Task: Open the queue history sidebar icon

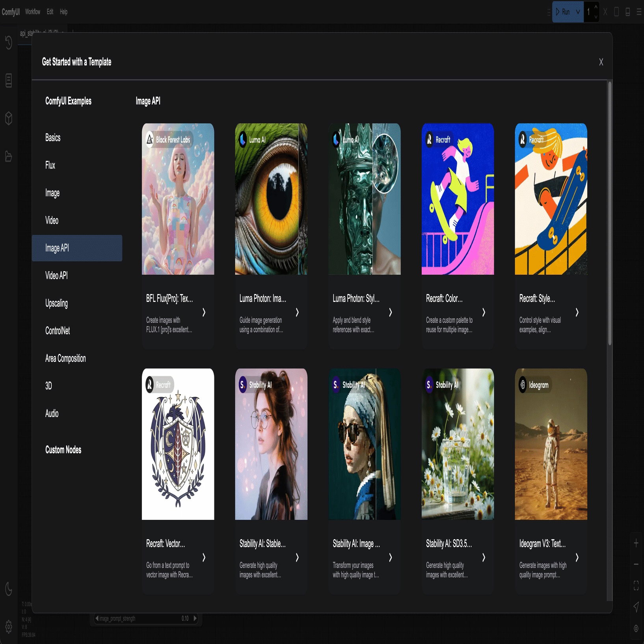Action: 9,42
